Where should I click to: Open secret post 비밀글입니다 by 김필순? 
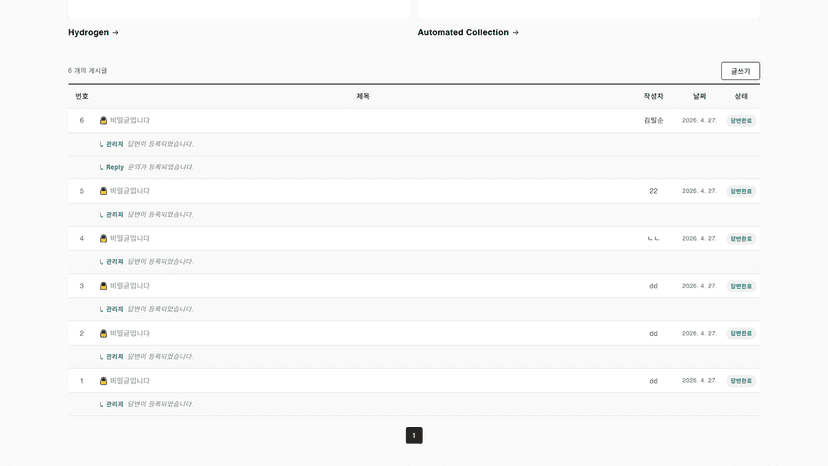[x=130, y=120]
